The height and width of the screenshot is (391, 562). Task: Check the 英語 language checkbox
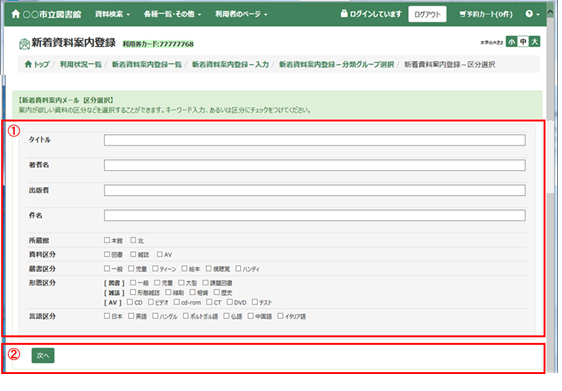[131, 316]
